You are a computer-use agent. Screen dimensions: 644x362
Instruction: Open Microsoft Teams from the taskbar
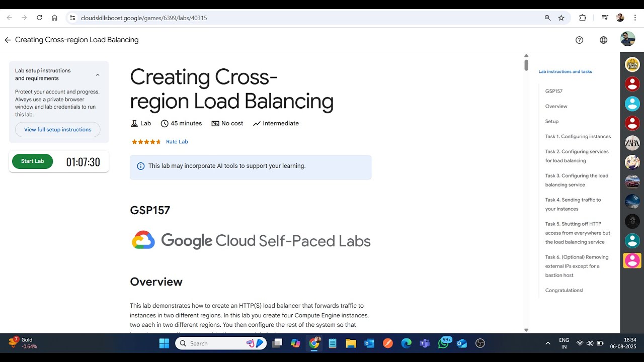coord(425,343)
